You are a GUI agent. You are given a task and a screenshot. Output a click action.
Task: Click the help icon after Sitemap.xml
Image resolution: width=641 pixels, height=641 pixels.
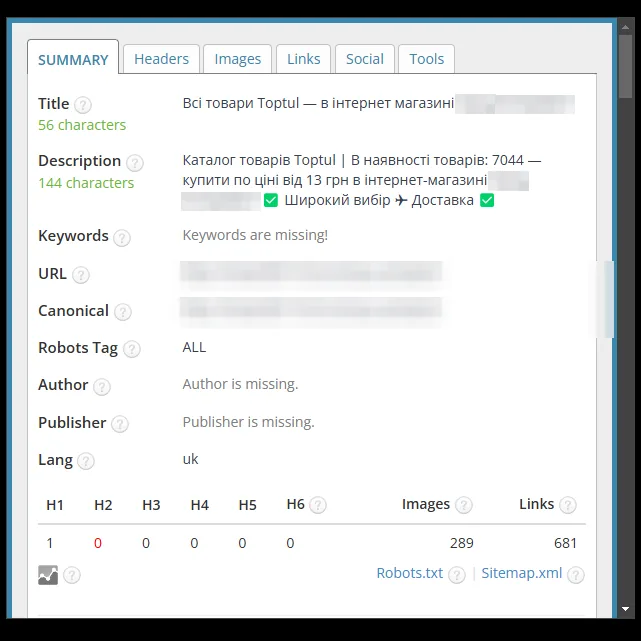tap(576, 575)
